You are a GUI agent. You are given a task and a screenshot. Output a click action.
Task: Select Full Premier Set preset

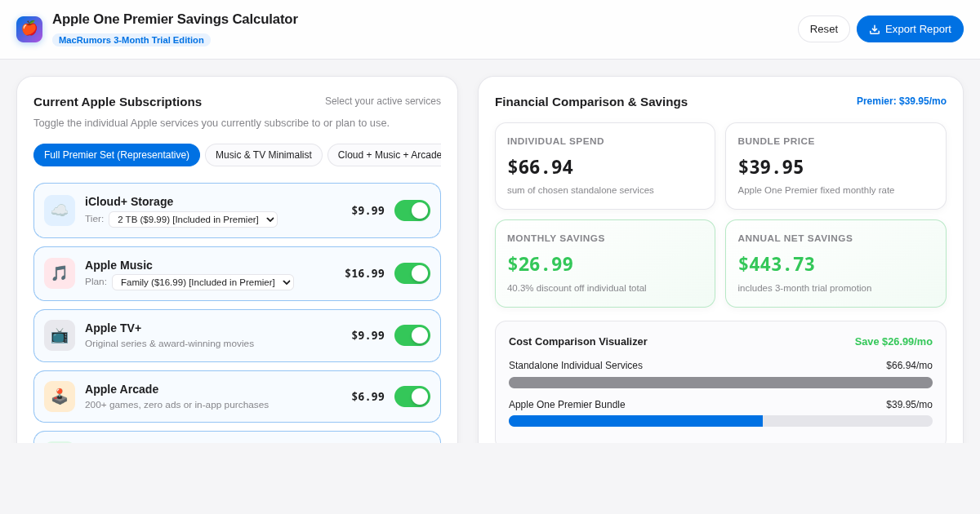117,155
